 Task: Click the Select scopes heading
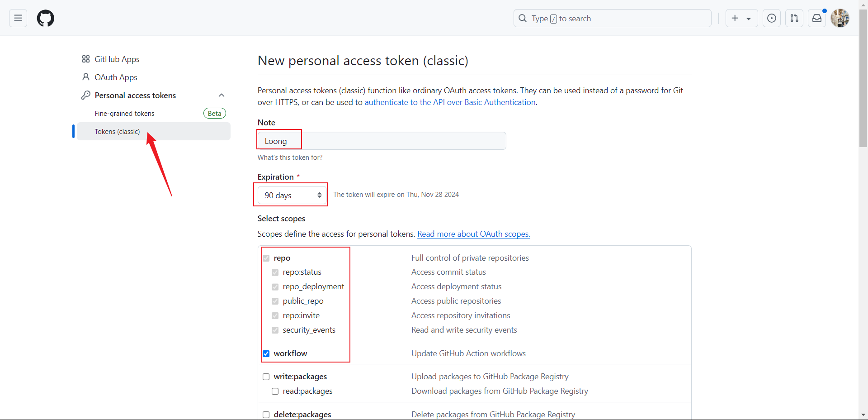tap(281, 219)
